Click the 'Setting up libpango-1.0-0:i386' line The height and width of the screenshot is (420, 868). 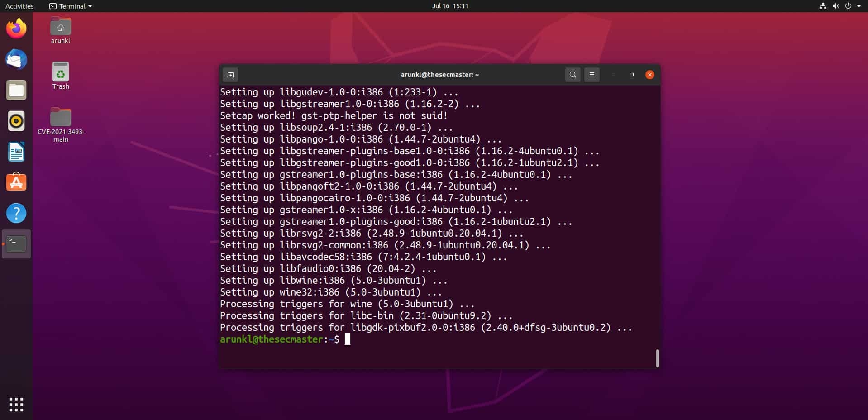pos(361,139)
